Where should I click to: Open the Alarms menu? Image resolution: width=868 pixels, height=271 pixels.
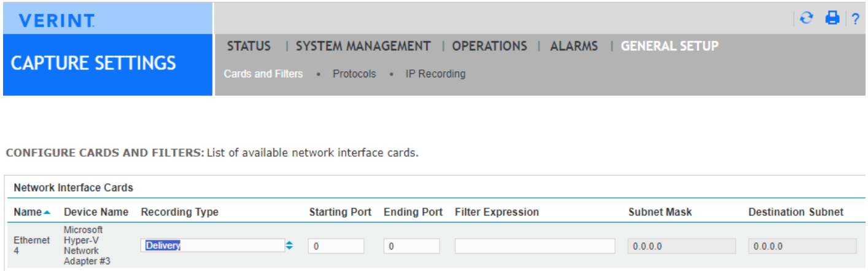pos(573,46)
